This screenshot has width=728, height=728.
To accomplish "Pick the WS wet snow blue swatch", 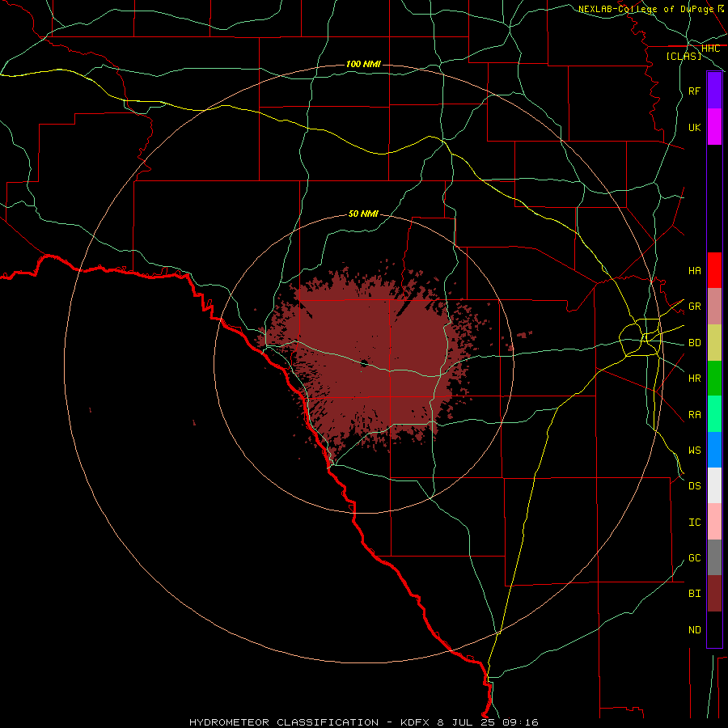I will (714, 450).
